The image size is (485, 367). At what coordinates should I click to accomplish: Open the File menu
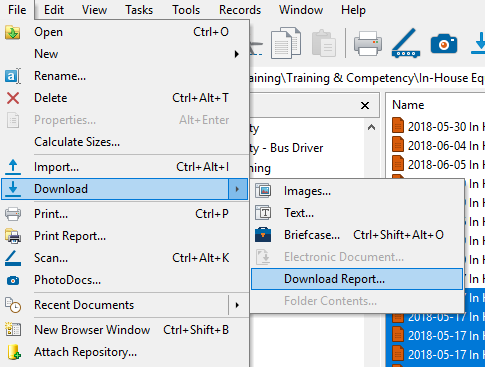point(17,10)
